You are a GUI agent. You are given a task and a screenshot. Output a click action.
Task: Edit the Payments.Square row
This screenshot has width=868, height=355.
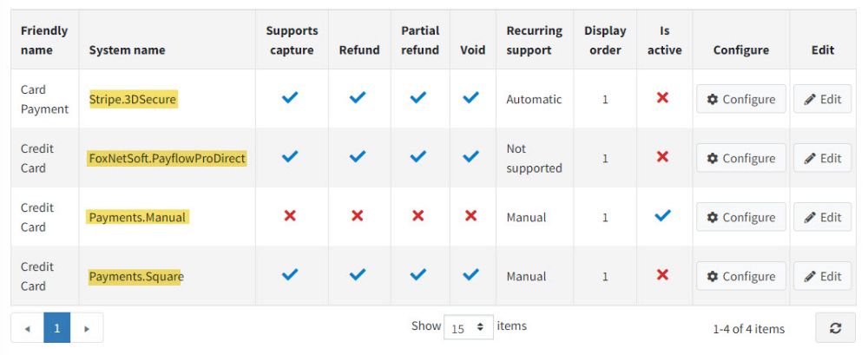coord(822,276)
